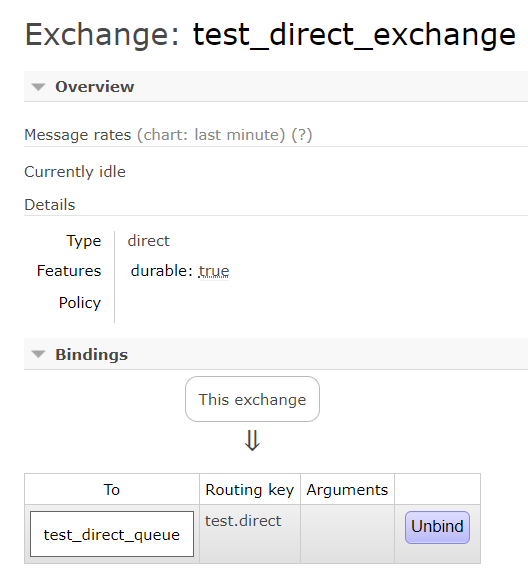Click the direct type value
Screen dimensions: 528x584
[x=149, y=241]
